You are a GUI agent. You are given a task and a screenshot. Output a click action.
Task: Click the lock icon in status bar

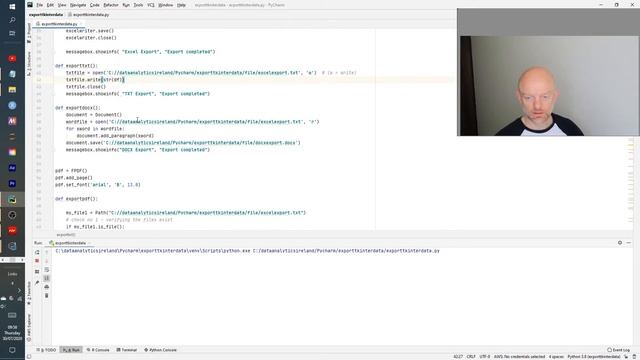(626, 357)
